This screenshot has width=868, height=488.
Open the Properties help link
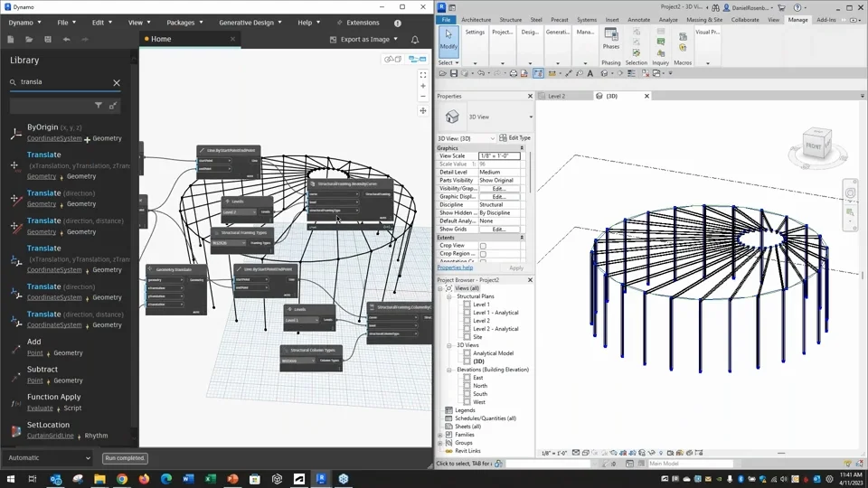455,267
